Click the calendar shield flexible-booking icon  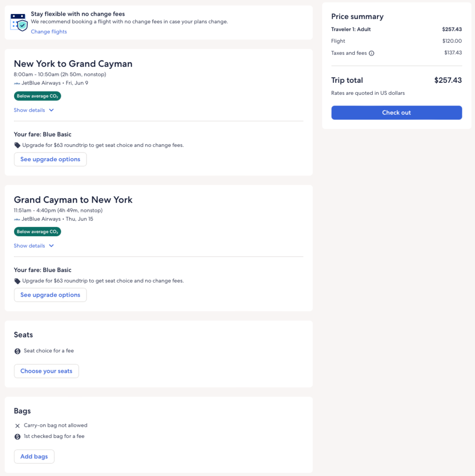click(19, 22)
